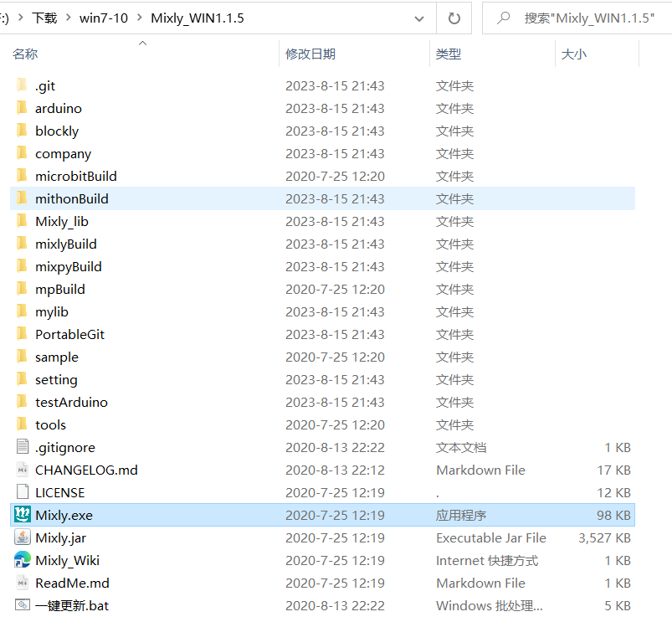Select the LICENSE file name
672x622 pixels.
[60, 492]
